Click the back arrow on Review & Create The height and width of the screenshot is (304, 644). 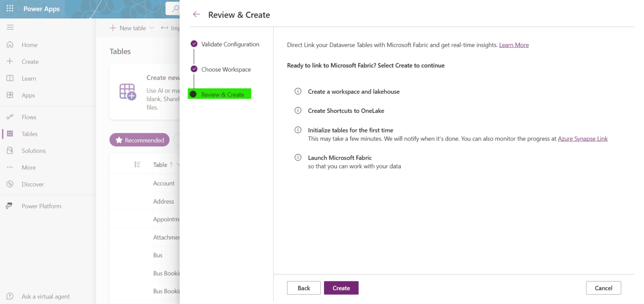(x=196, y=14)
